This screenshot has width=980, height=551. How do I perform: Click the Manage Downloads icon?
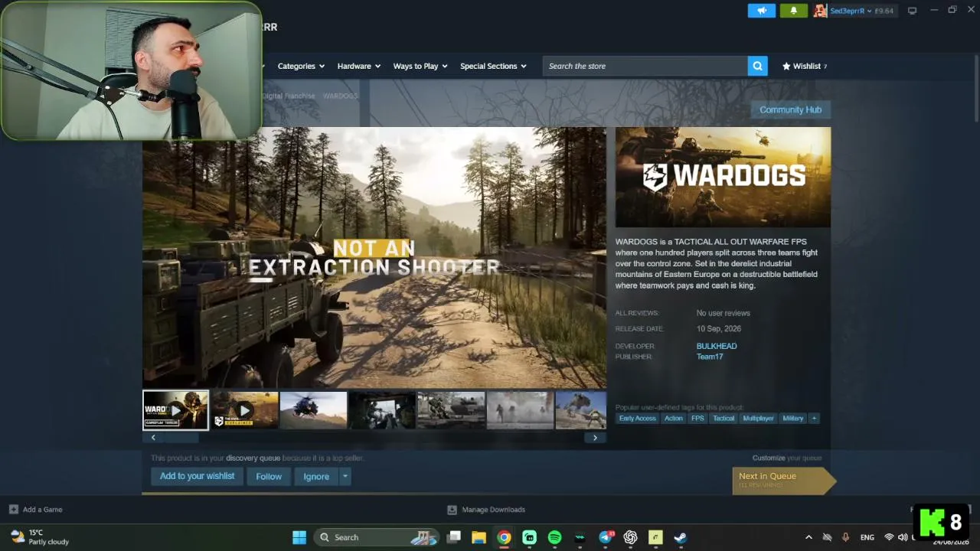pyautogui.click(x=452, y=510)
